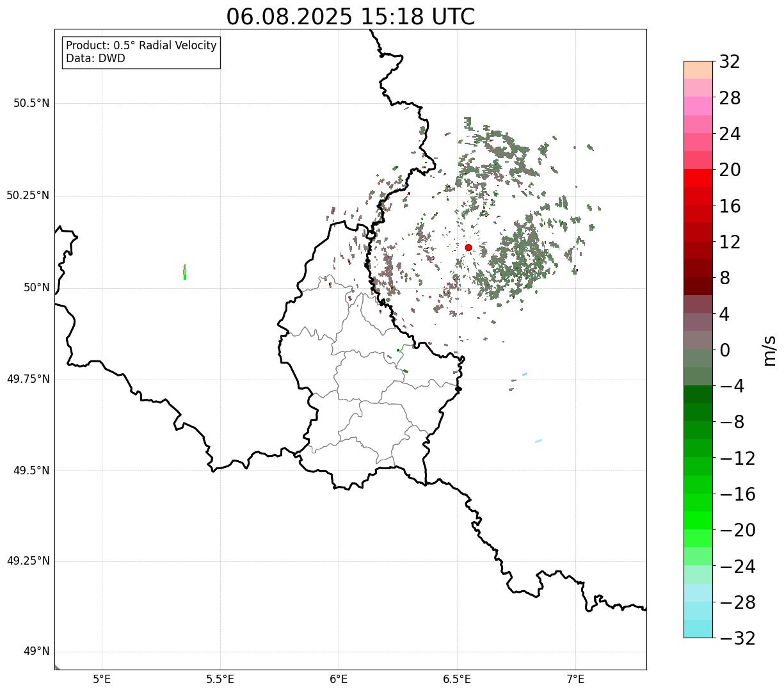Click the 49.5°N latitude label
Viewport: 784px width, 692px height.
[x=31, y=471]
